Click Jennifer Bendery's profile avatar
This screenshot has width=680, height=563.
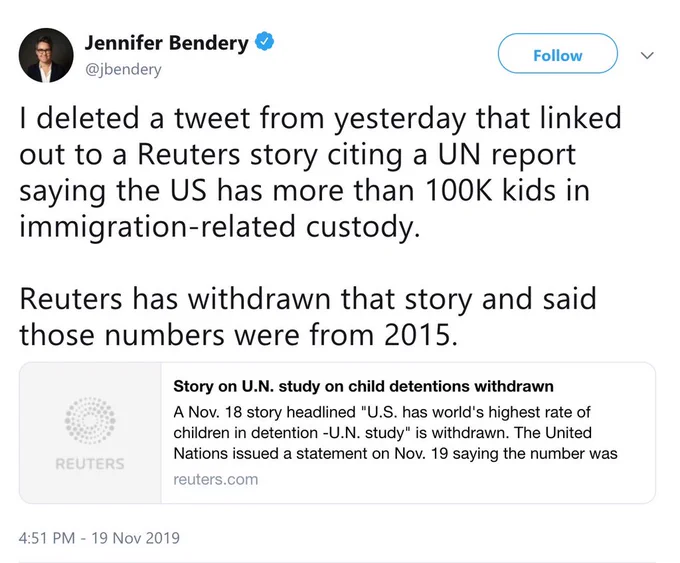click(46, 55)
